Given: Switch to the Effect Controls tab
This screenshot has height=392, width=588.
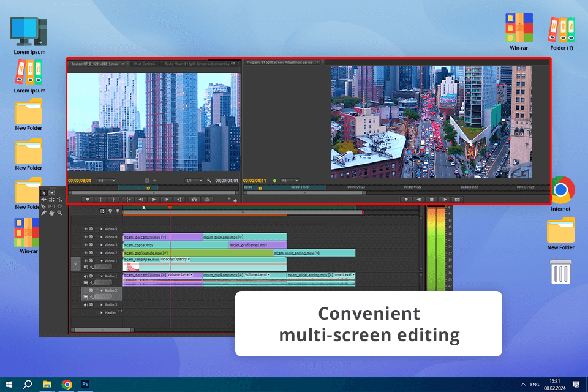Looking at the screenshot, I should click(144, 64).
